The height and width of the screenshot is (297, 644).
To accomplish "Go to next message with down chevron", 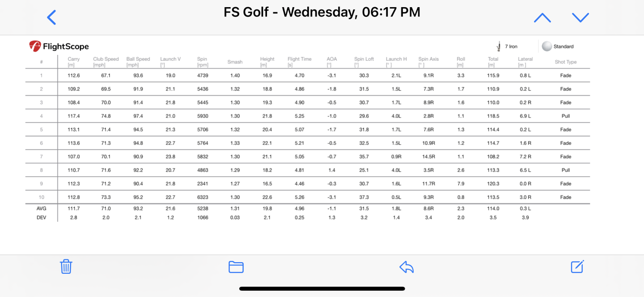I will point(580,17).
